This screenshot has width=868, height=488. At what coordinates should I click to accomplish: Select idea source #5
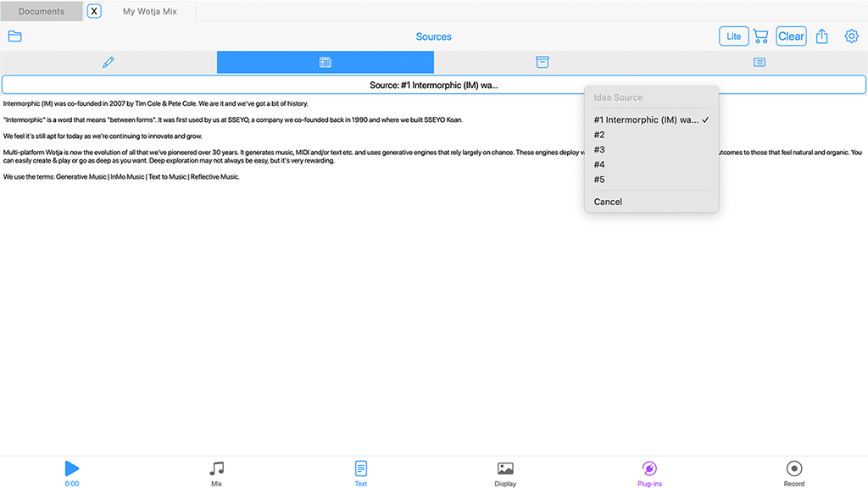(x=599, y=179)
